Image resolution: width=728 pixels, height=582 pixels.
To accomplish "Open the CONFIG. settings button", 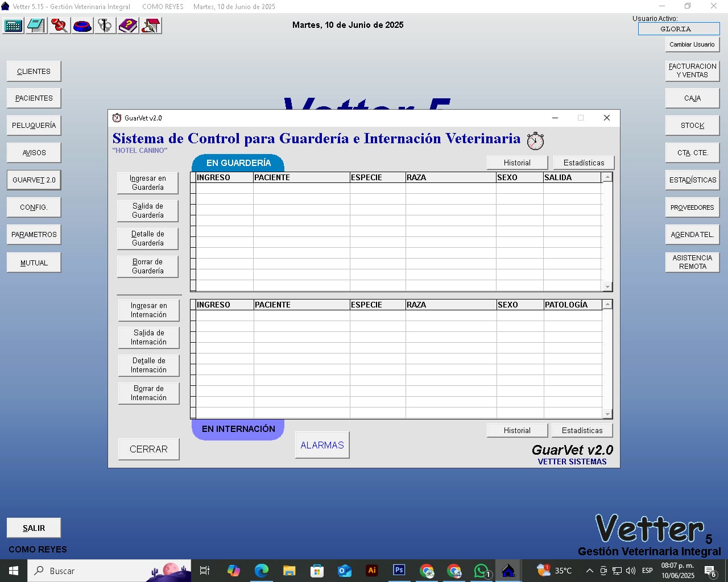I will tap(34, 207).
